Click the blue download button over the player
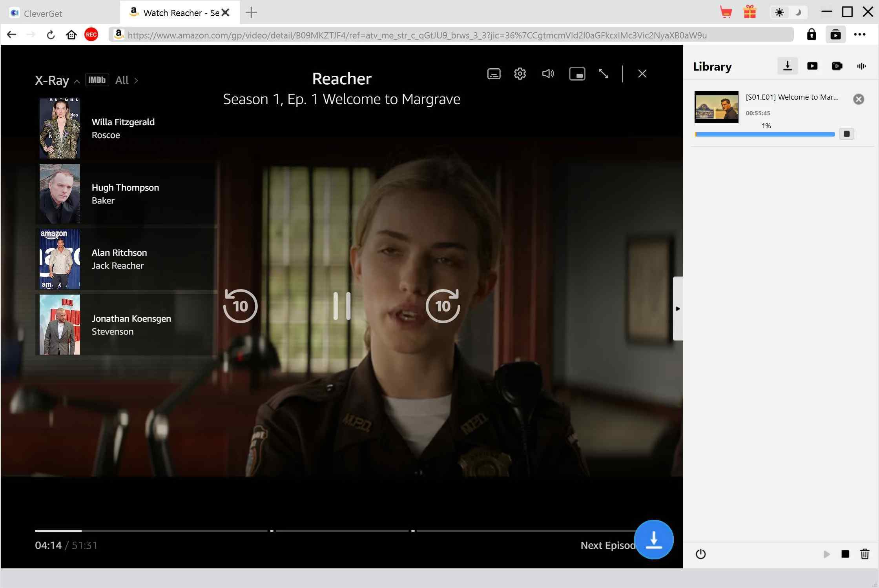Viewport: 879px width, 588px height. point(654,539)
